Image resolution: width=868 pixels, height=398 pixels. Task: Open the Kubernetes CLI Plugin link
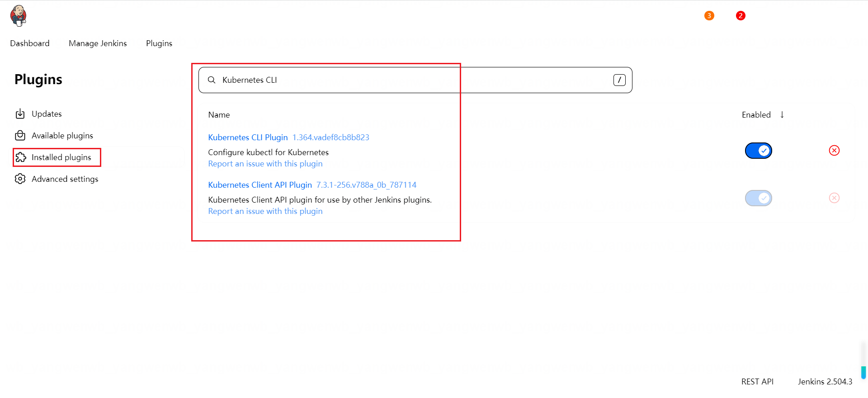(x=248, y=137)
